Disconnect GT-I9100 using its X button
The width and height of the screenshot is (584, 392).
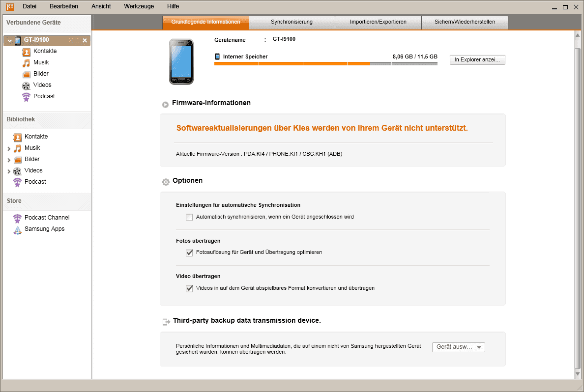[85, 40]
